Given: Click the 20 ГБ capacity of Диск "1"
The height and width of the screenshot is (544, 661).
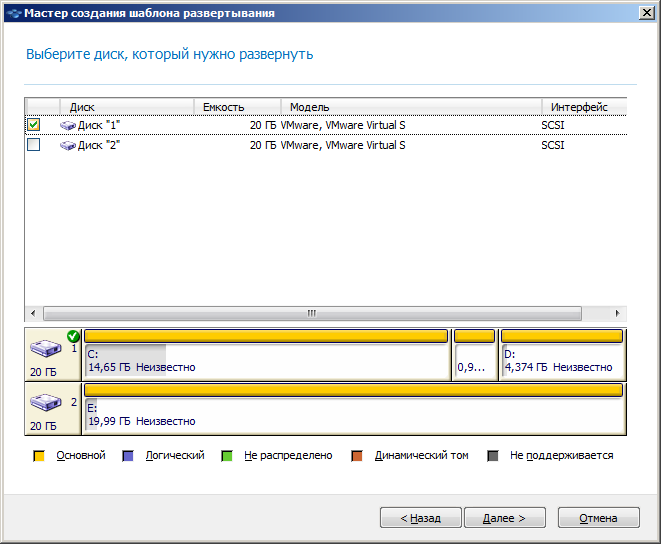Looking at the screenshot, I should pyautogui.click(x=263, y=125).
